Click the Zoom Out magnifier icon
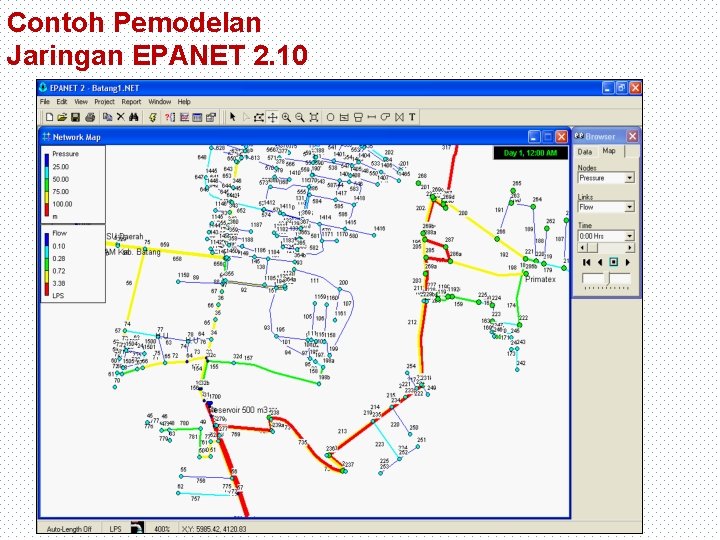 pyautogui.click(x=300, y=117)
